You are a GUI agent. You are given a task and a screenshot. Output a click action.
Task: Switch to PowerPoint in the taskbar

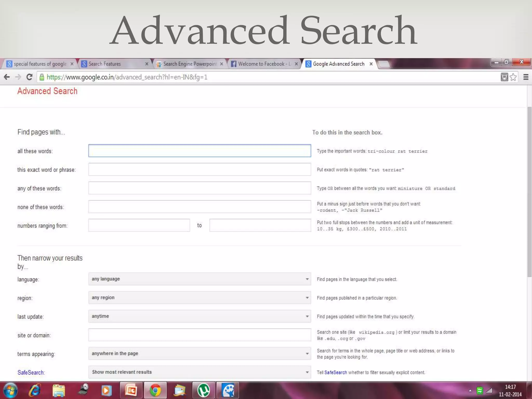click(131, 390)
